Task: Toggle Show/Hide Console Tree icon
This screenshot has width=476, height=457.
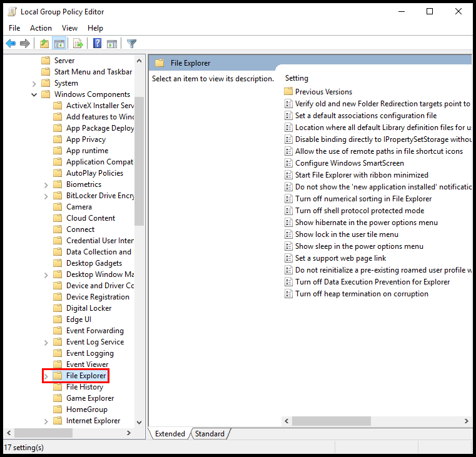Action: [x=59, y=44]
